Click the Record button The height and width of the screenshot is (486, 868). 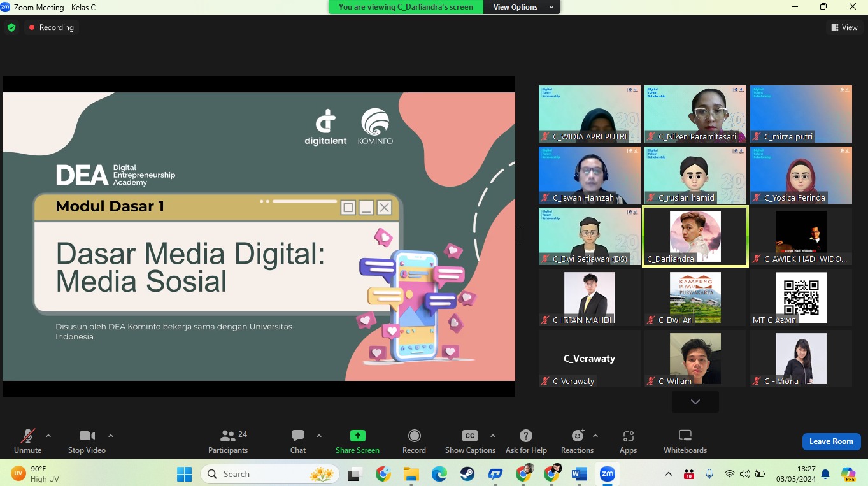414,440
